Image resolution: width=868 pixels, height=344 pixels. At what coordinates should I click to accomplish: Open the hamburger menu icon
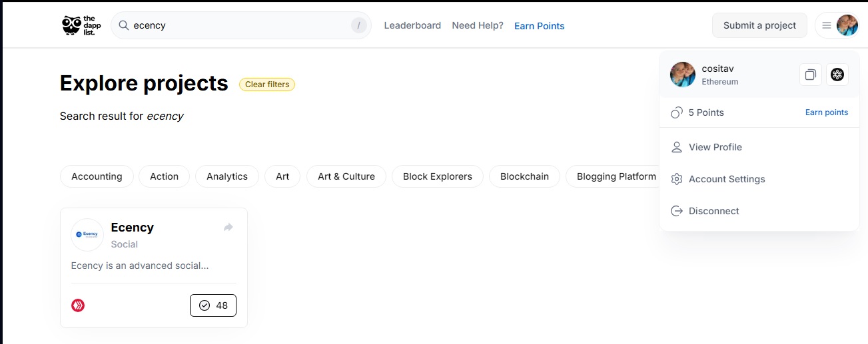[826, 25]
